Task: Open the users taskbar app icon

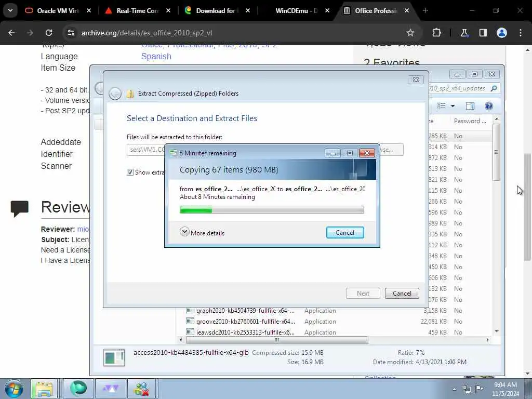Action: (x=142, y=389)
